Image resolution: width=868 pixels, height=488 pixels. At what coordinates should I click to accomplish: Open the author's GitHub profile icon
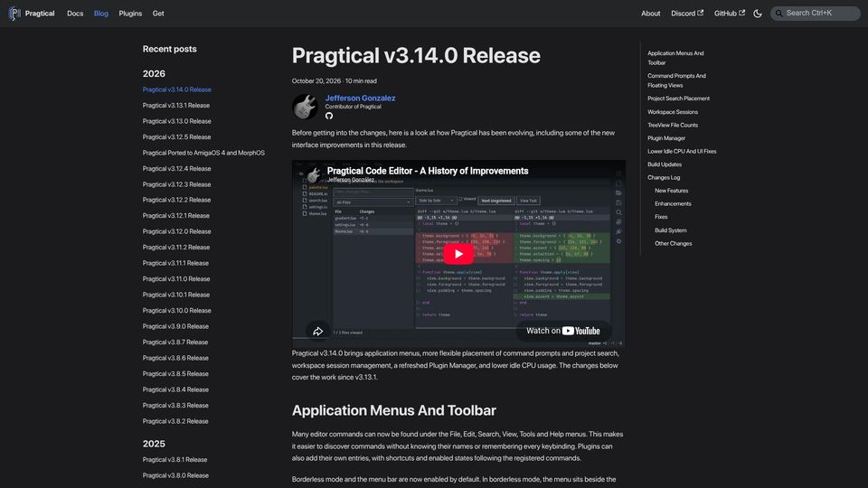(x=329, y=116)
